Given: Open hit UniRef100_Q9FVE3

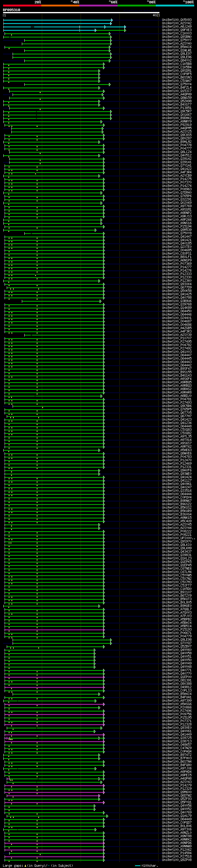Looking at the screenshot, I should click(177, 30).
